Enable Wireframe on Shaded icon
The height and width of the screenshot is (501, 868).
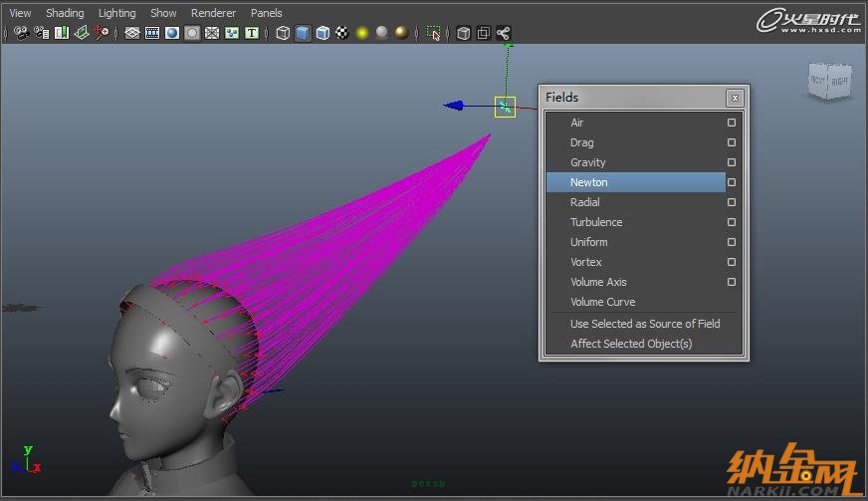pyautogui.click(x=323, y=33)
